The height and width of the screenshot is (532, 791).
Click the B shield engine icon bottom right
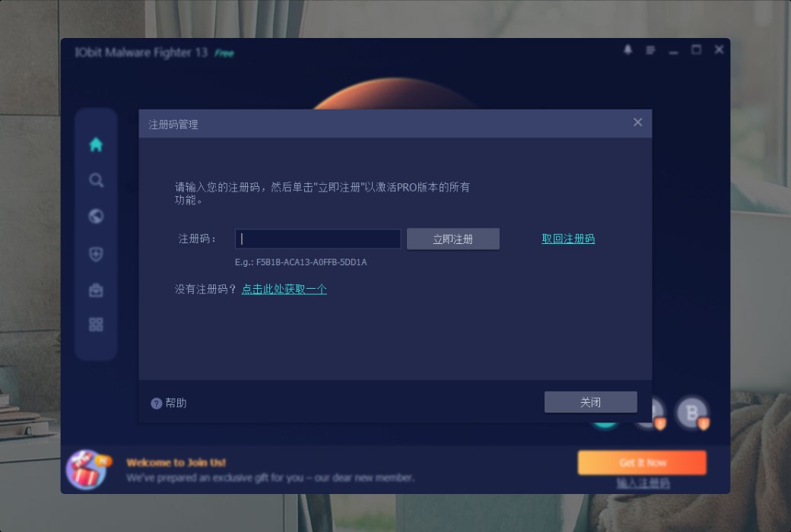tap(691, 413)
